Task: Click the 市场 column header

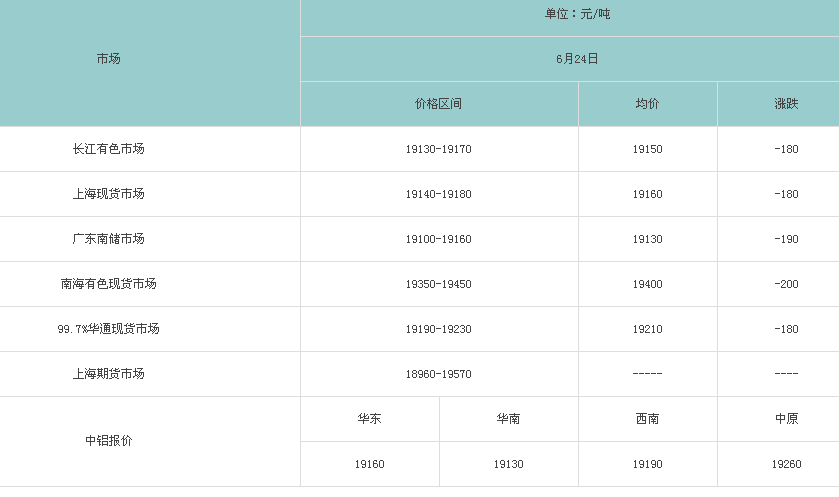Action: [108, 59]
